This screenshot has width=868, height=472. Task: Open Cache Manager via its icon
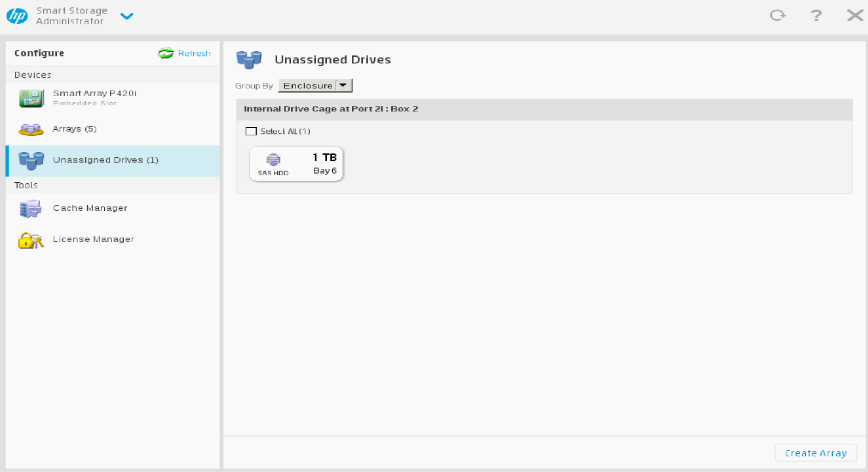click(31, 208)
